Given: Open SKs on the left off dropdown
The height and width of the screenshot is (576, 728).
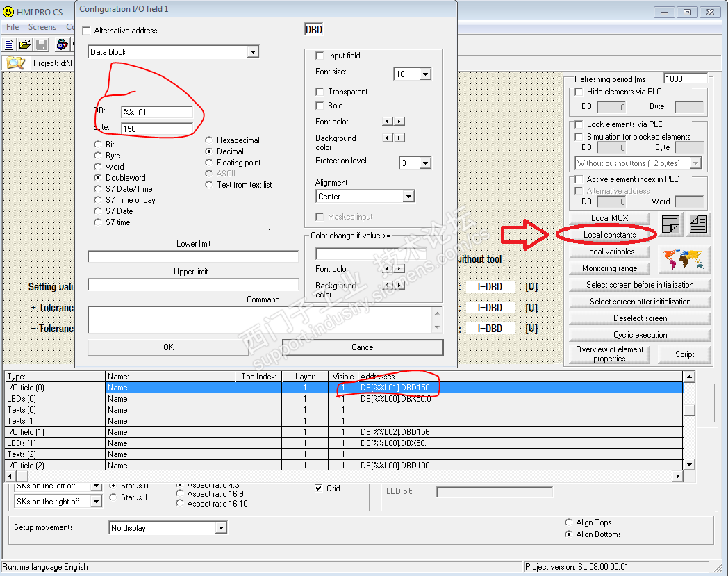Looking at the screenshot, I should tap(96, 486).
